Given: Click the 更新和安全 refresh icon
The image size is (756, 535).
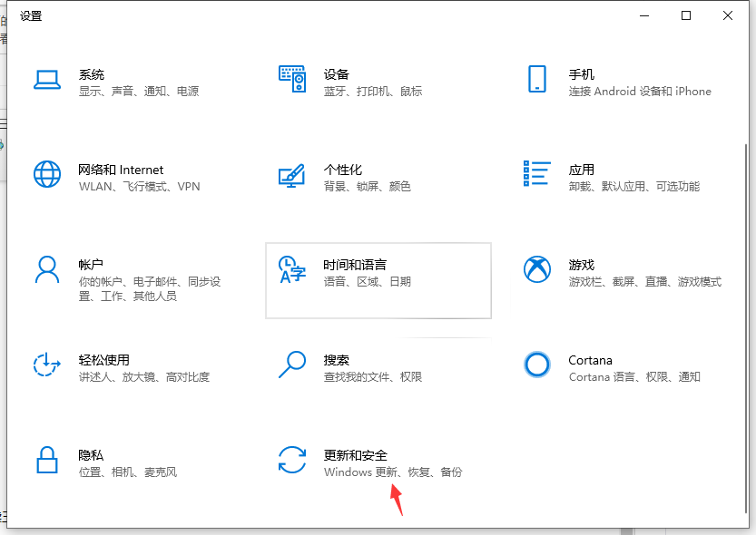Looking at the screenshot, I should click(x=292, y=460).
